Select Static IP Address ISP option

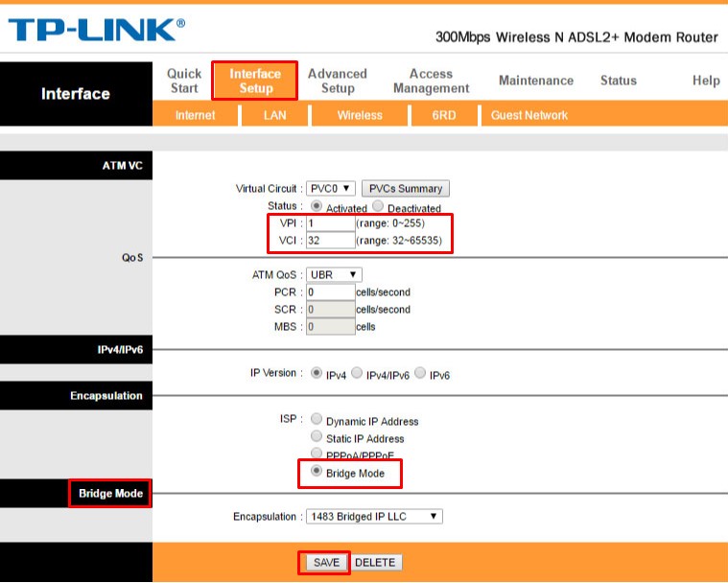coord(317,436)
